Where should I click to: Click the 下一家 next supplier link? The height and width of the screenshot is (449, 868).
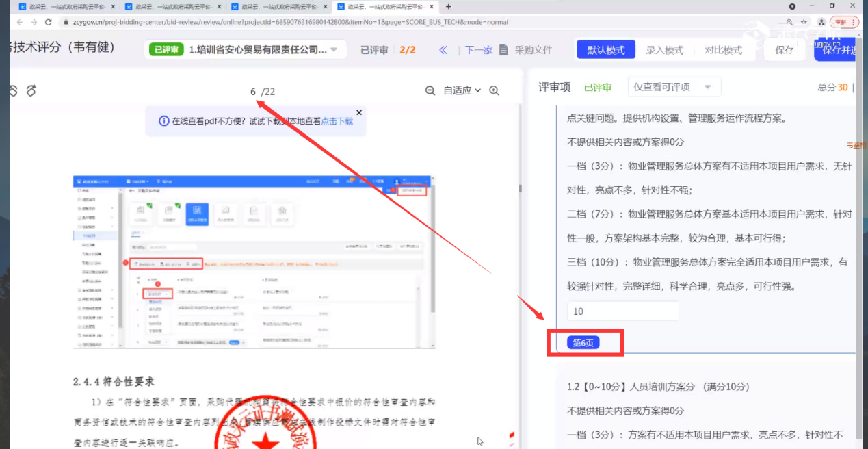click(479, 50)
